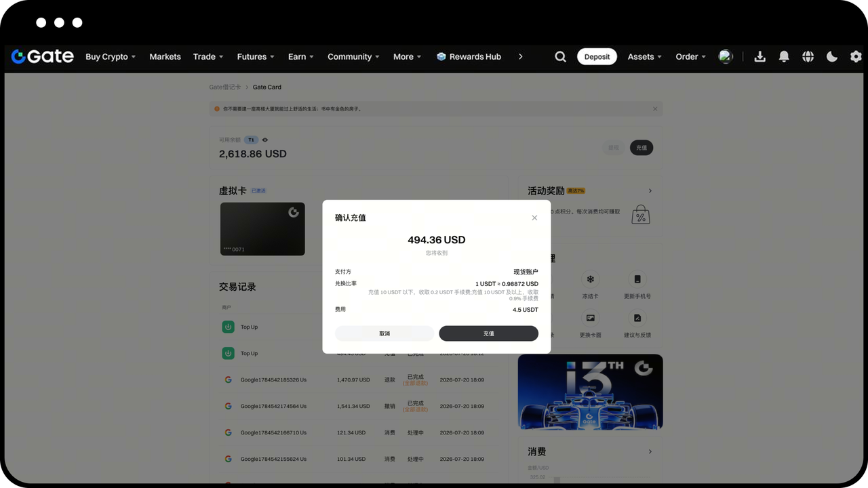Click the download app icon
The image size is (868, 488).
point(759,57)
